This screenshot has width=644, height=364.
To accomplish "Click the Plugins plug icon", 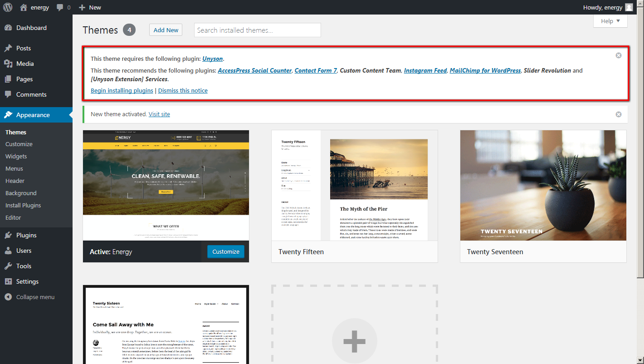I will point(8,235).
